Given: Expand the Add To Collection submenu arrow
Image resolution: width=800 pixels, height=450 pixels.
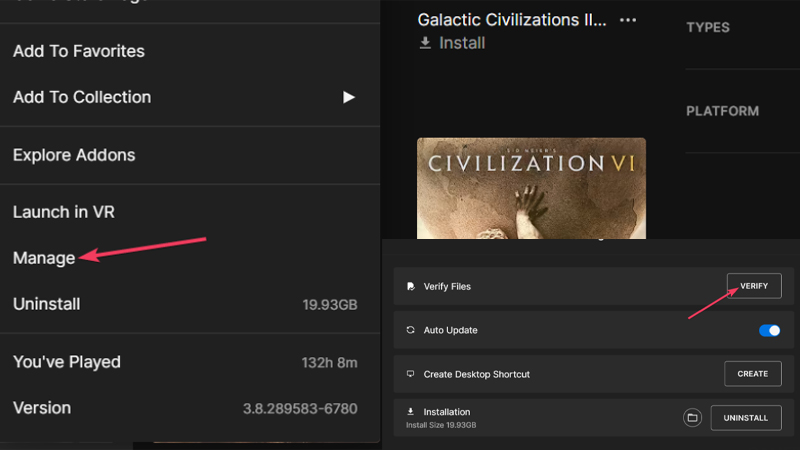Looking at the screenshot, I should (x=348, y=97).
